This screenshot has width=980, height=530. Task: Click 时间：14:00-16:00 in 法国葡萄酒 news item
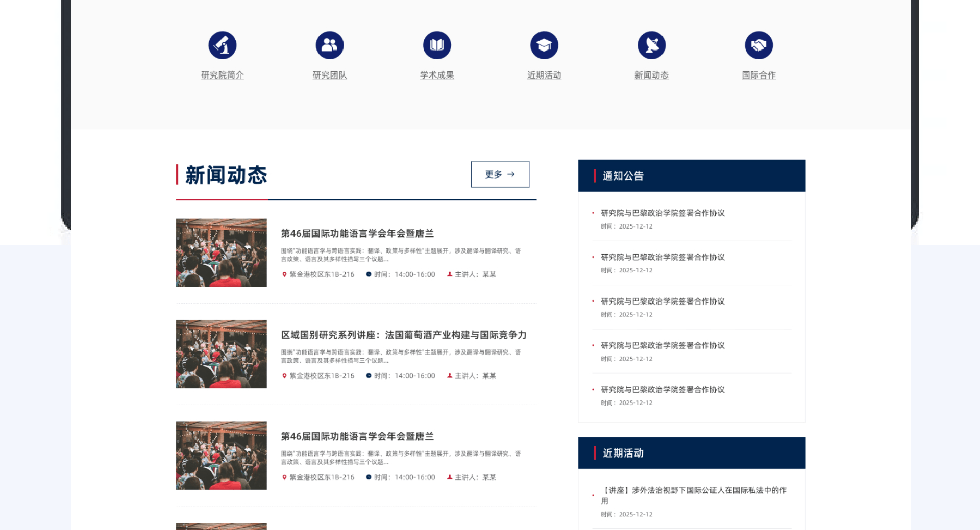[x=405, y=376]
